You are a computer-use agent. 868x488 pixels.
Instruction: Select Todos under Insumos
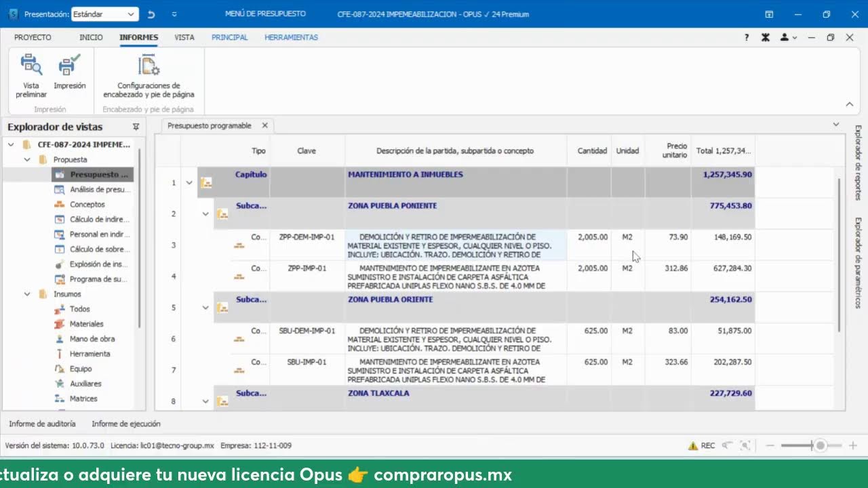(79, 309)
